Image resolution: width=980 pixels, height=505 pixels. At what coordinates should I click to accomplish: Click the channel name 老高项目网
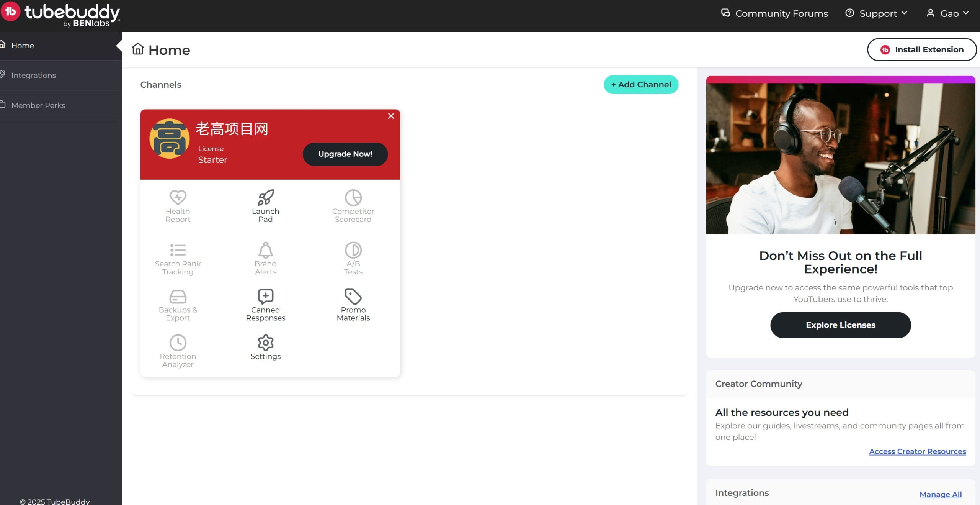(x=232, y=129)
